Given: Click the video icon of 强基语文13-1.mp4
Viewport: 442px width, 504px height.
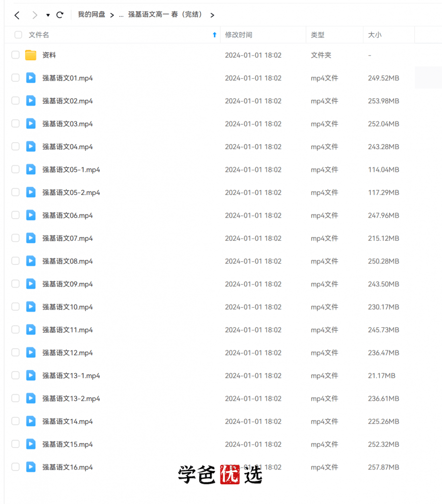Looking at the screenshot, I should click(x=31, y=375).
